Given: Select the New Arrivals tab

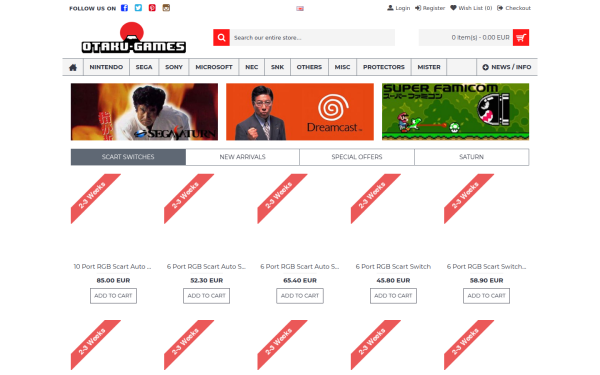Looking at the screenshot, I should 243,157.
